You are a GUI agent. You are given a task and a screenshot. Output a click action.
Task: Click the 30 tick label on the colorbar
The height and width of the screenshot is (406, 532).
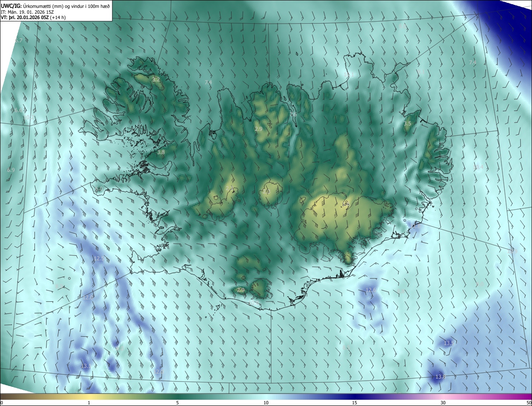[443, 403]
